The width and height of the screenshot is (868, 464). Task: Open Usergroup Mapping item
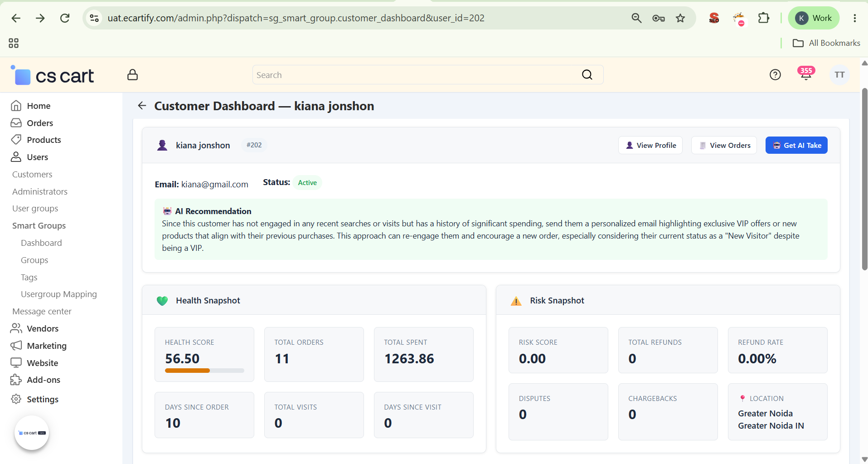coord(59,294)
